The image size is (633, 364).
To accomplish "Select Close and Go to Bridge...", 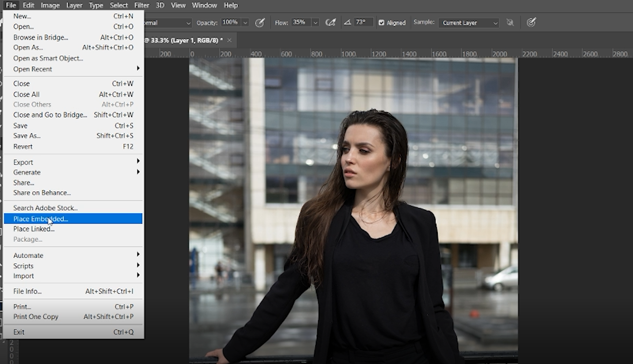I will (73, 114).
